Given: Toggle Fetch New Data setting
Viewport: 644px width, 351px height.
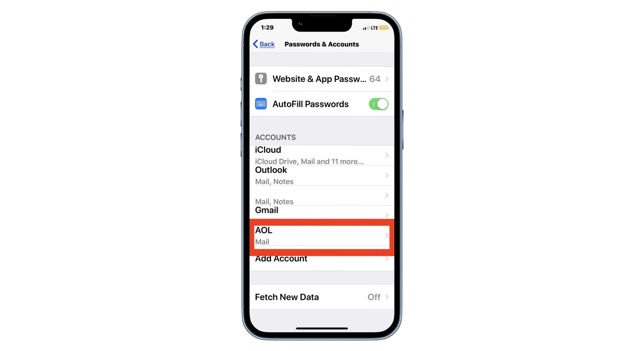Looking at the screenshot, I should [x=321, y=297].
